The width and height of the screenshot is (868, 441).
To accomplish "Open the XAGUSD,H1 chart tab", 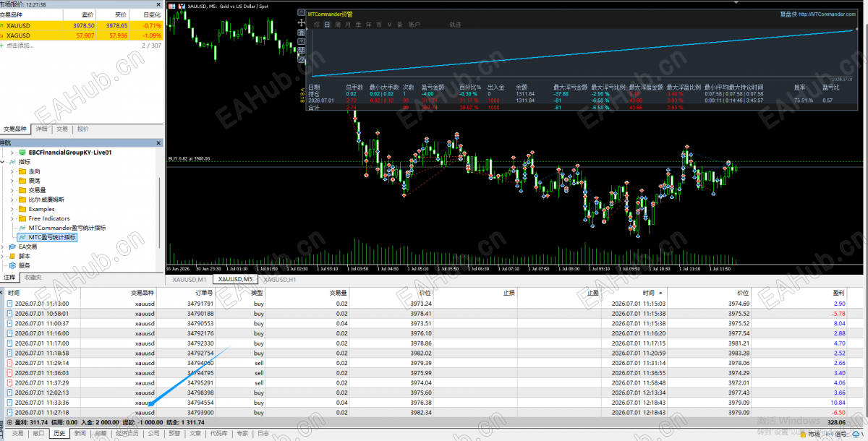I will coord(279,279).
